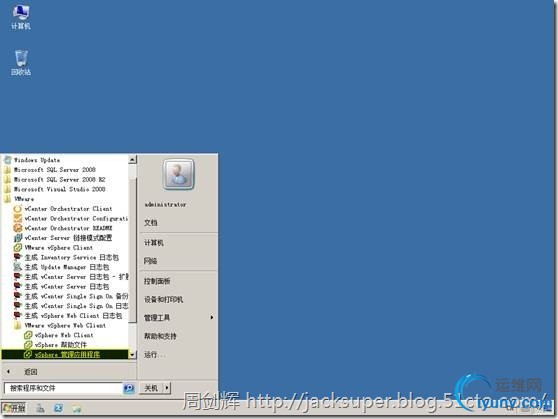Click the VMware vSphere Client icon
The image size is (558, 419).
pyautogui.click(x=18, y=247)
